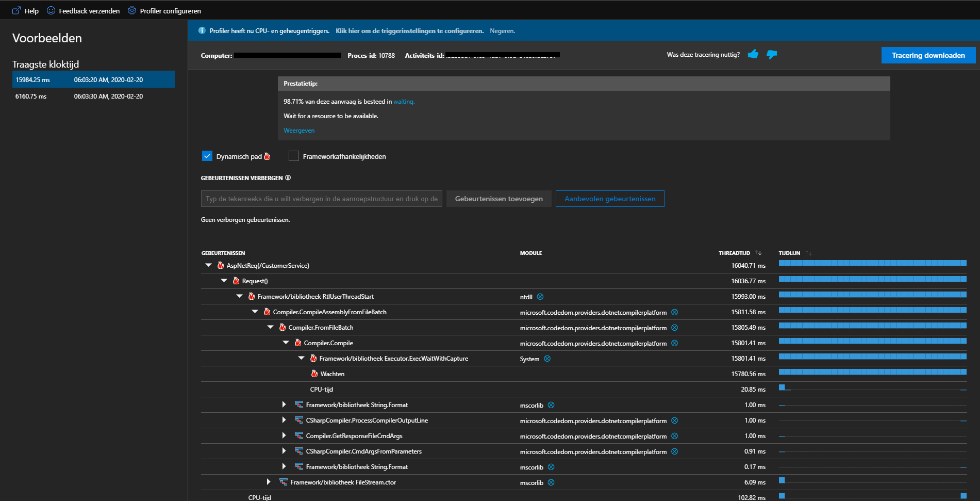Click the Weergeven link in Prestatietip
The height and width of the screenshot is (501, 980).
[299, 131]
